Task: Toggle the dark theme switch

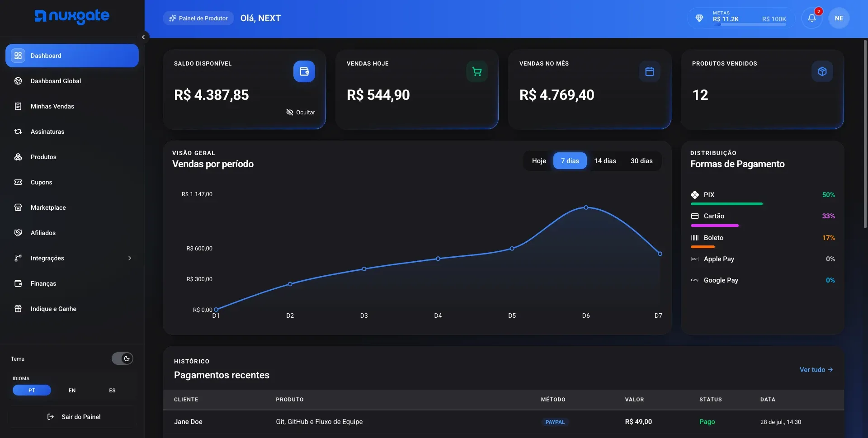Action: (123, 358)
